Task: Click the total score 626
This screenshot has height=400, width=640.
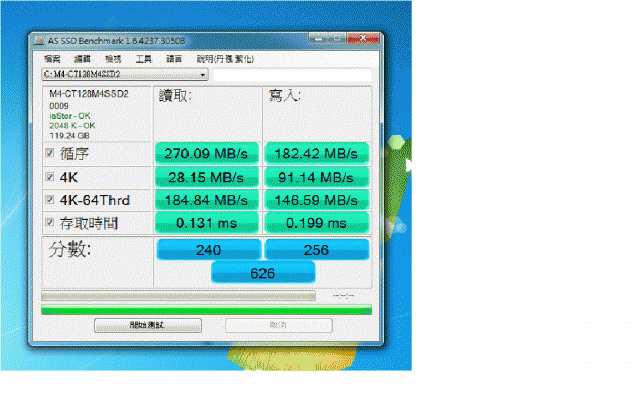Action: coord(263,273)
